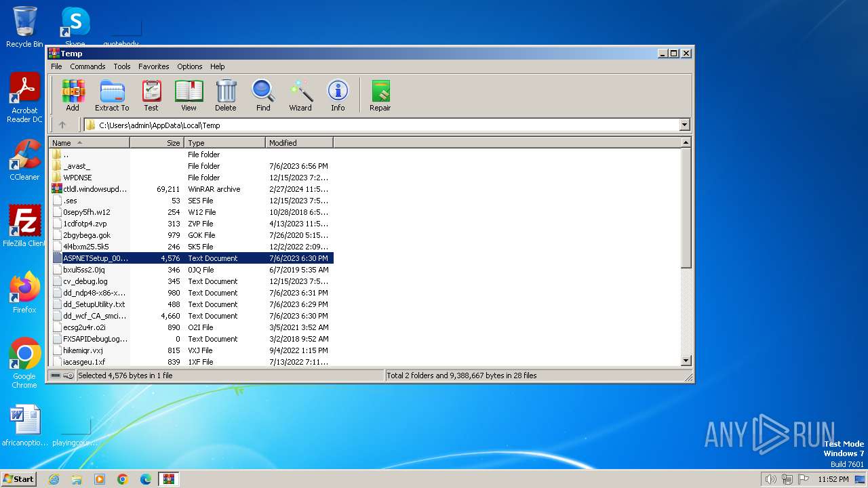
Task: Select the ctldl.windowsupd... WinRAR archive
Action: tap(191, 189)
